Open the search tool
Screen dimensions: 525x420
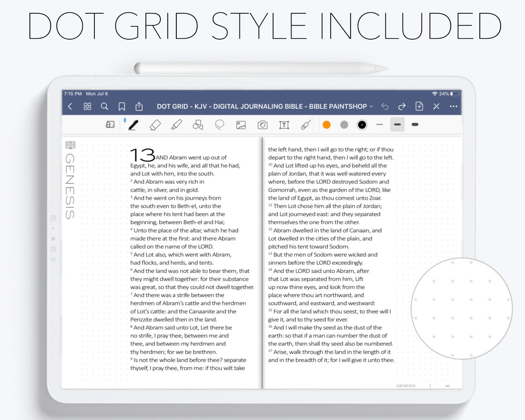[x=105, y=106]
